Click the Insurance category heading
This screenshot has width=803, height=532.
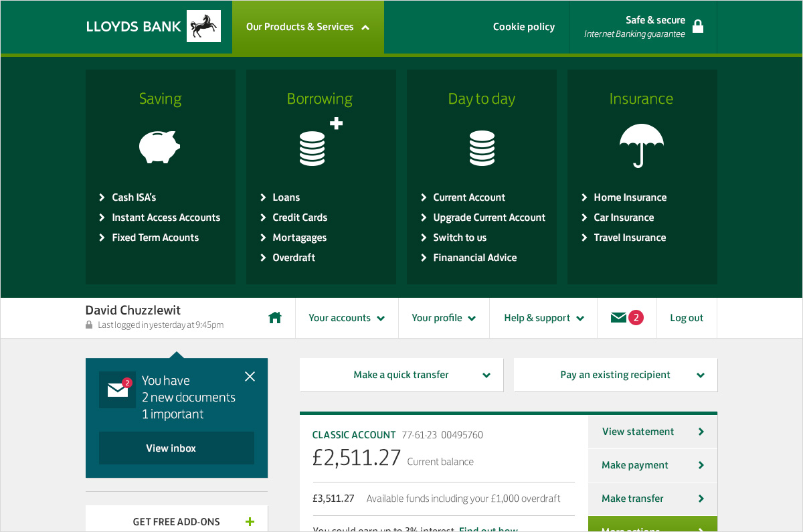pyautogui.click(x=641, y=98)
